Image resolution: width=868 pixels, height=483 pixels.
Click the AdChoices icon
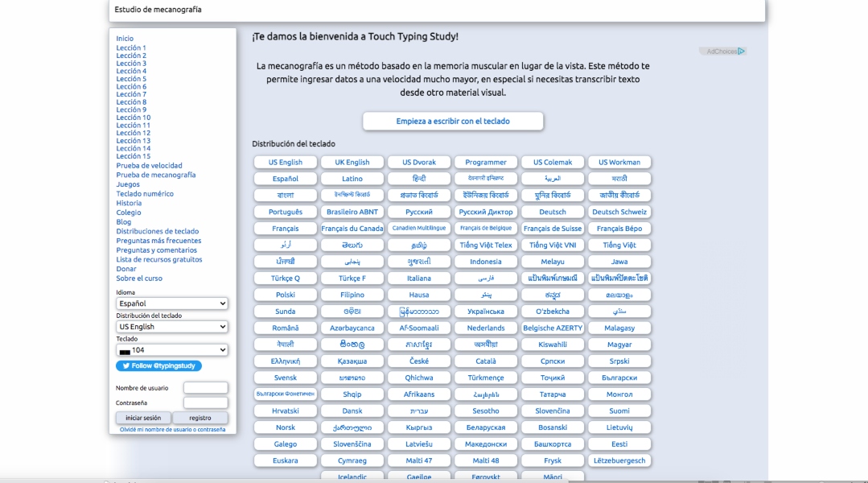tap(741, 51)
